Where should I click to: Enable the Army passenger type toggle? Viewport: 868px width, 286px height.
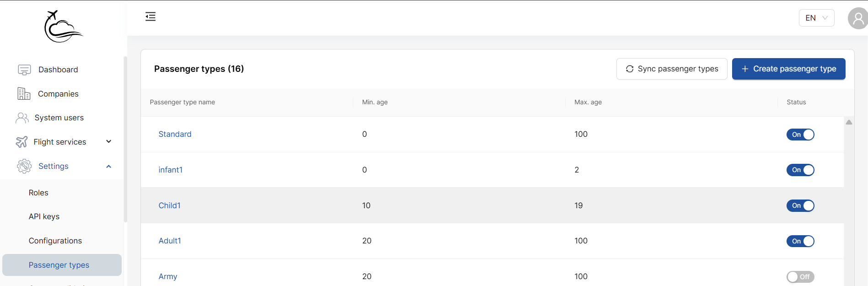[x=800, y=277]
